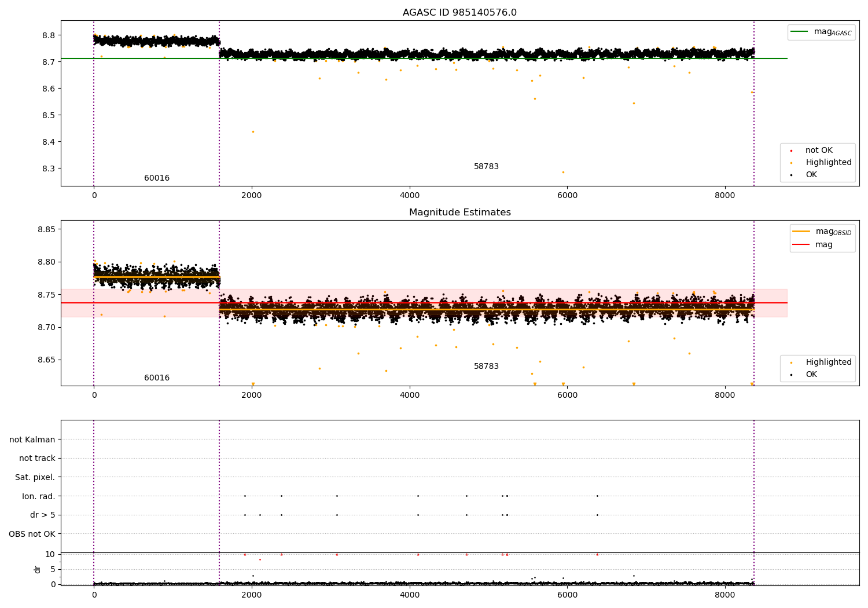Select "6000" under the Magnitude Estimates plot
This screenshot has height=608, width=868.
567,395
